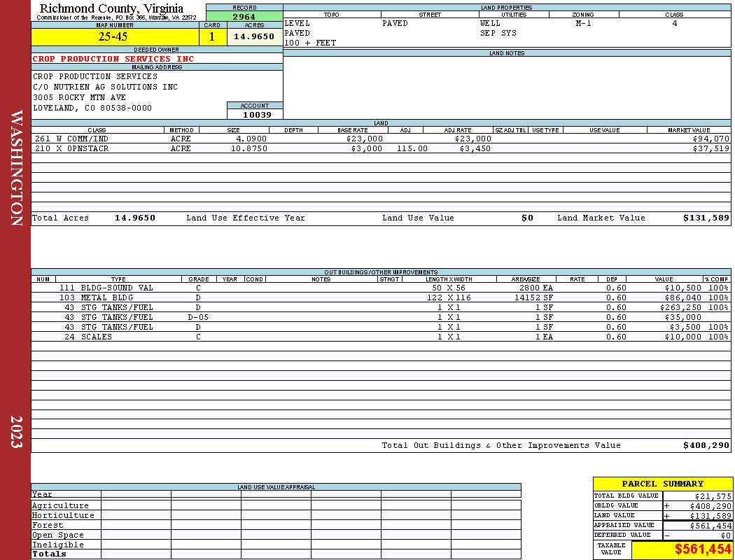The width and height of the screenshot is (735, 560).
Task: Click land size 4.0900
Action: click(251, 139)
